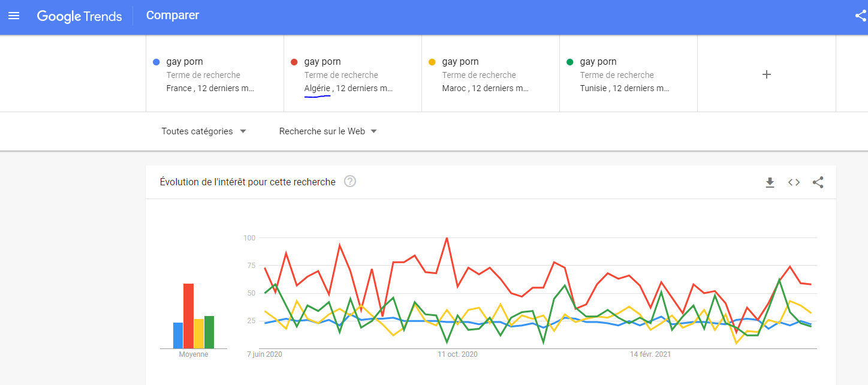This screenshot has height=385, width=868.
Task: Open the Recherche sur le Web dropdown
Action: [x=328, y=131]
